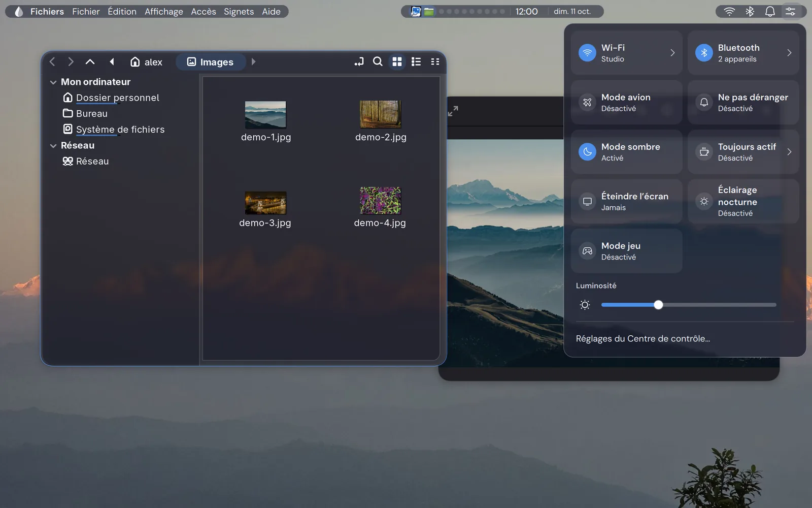Go forward in file manager history
The height and width of the screenshot is (508, 812).
[x=71, y=62]
